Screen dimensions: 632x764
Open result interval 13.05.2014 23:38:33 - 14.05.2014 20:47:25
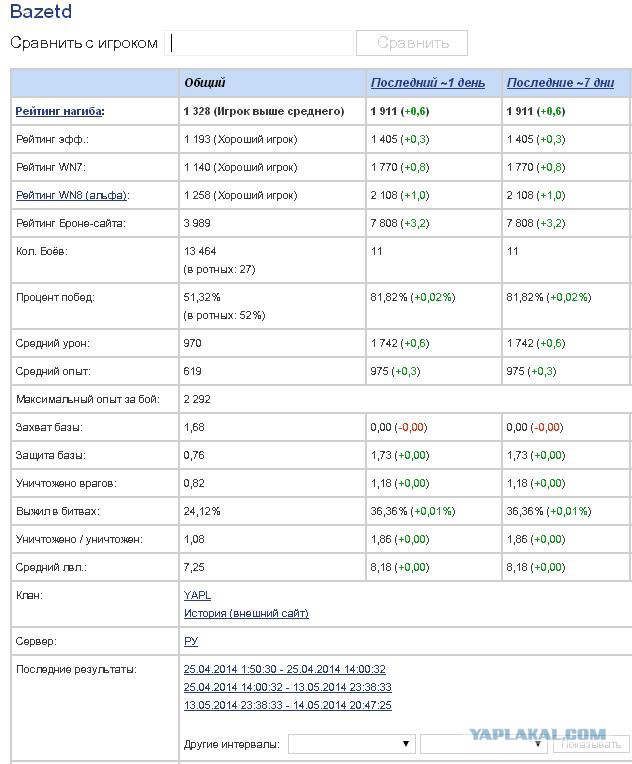coord(287,705)
